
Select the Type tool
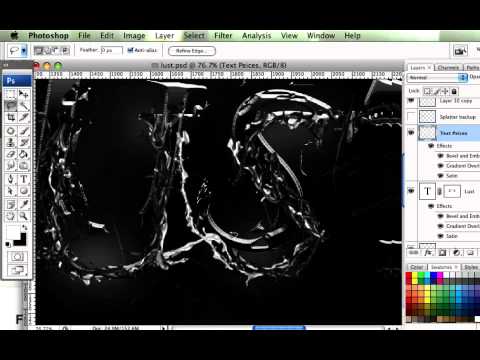click(24, 179)
